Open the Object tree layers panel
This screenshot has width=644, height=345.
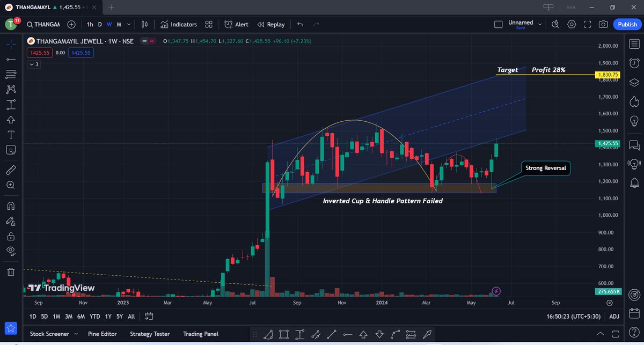tap(634, 83)
